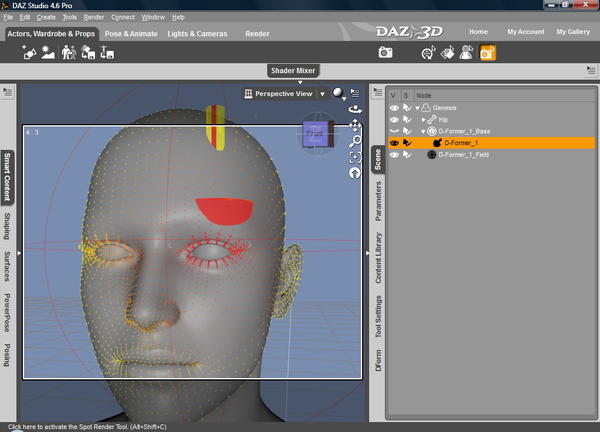Click the fourth toolbar icon in the left group
This screenshot has height=432, width=600.
(x=88, y=53)
